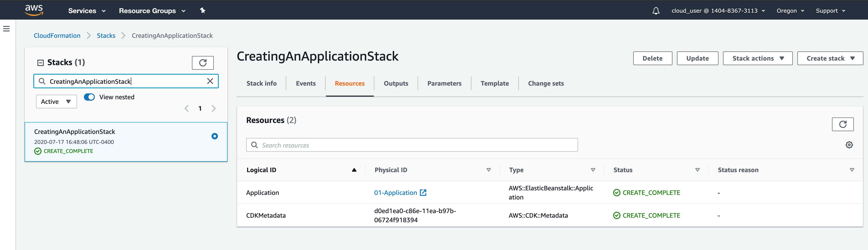Image resolution: width=868 pixels, height=250 pixels.
Task: Open the CloudFormation breadcrumb link
Action: (57, 36)
